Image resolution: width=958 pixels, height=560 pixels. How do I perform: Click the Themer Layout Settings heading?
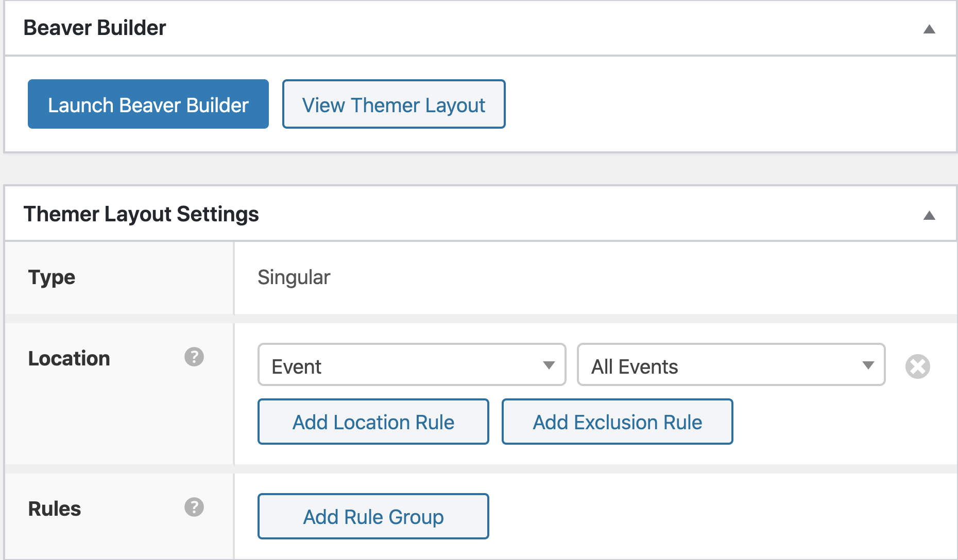141,214
